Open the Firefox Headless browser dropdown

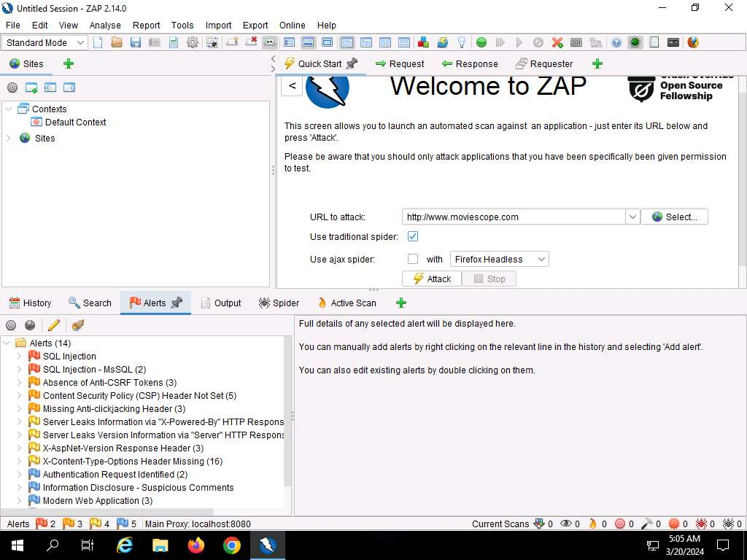click(499, 259)
